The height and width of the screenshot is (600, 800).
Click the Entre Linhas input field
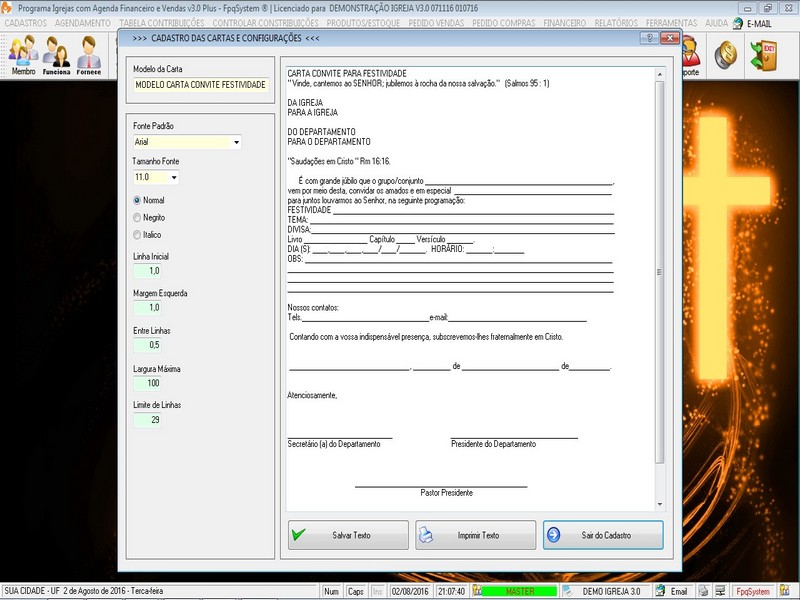[147, 345]
